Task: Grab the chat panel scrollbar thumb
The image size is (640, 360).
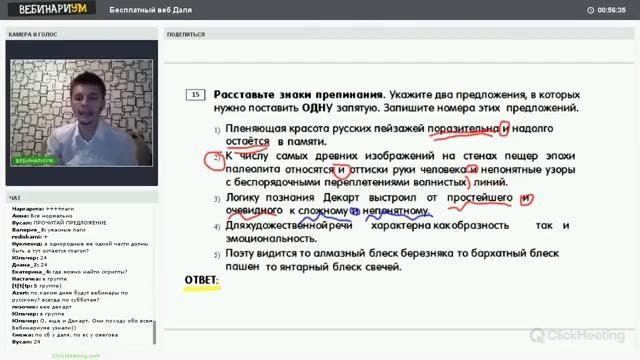Action: (154, 332)
